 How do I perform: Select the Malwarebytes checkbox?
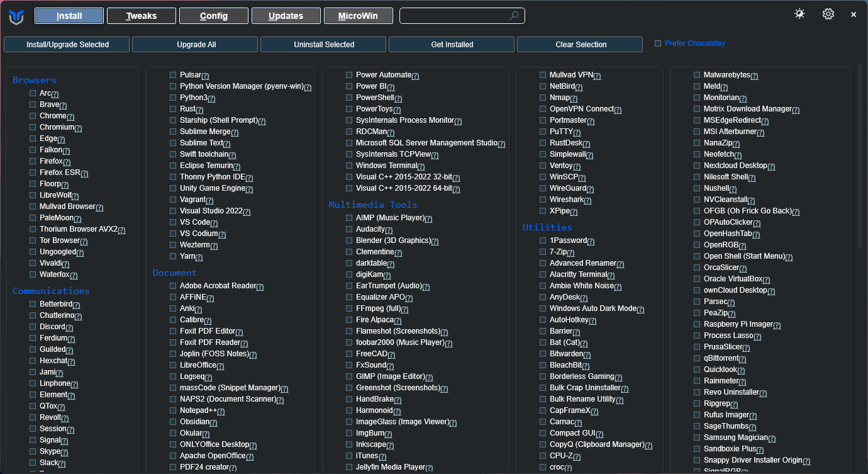click(697, 75)
